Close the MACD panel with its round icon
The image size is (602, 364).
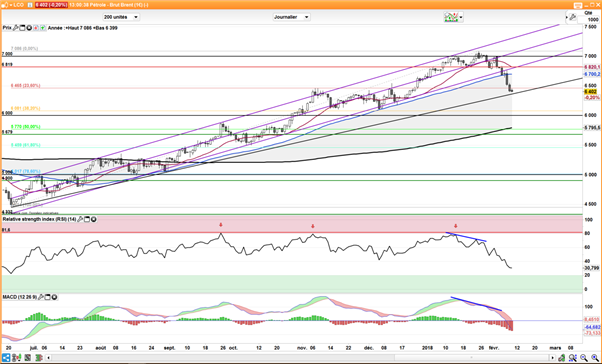pos(55,297)
